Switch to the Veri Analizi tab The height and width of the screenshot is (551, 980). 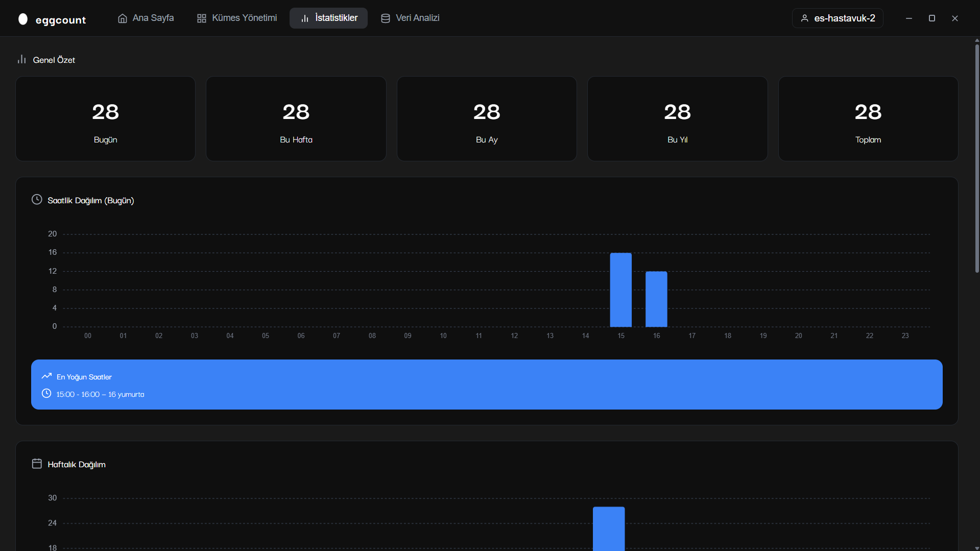click(x=410, y=18)
